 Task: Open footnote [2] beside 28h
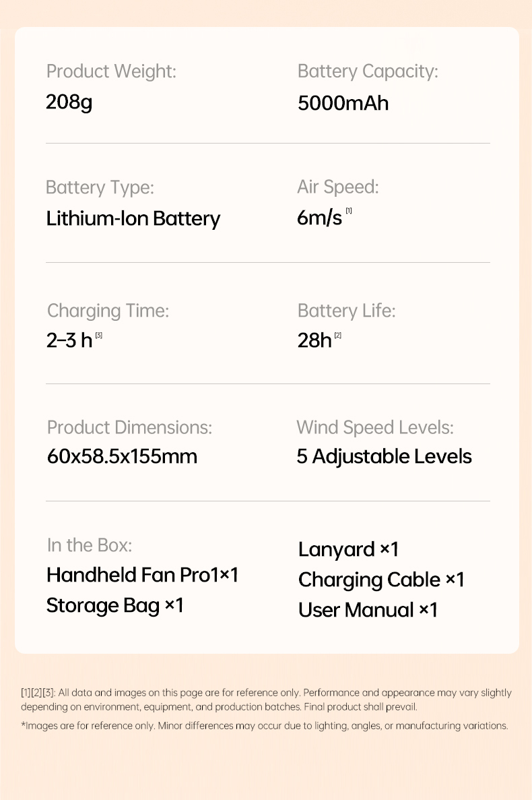coord(337,335)
